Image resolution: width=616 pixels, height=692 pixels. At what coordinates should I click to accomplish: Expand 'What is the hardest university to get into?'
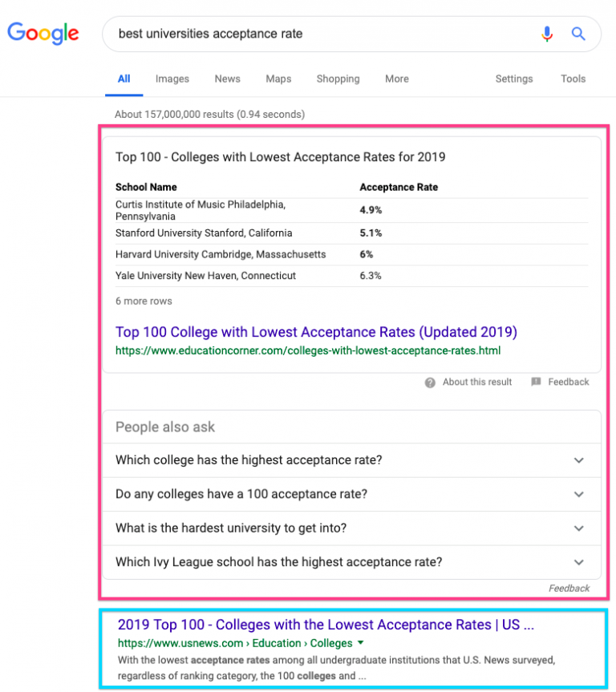578,528
